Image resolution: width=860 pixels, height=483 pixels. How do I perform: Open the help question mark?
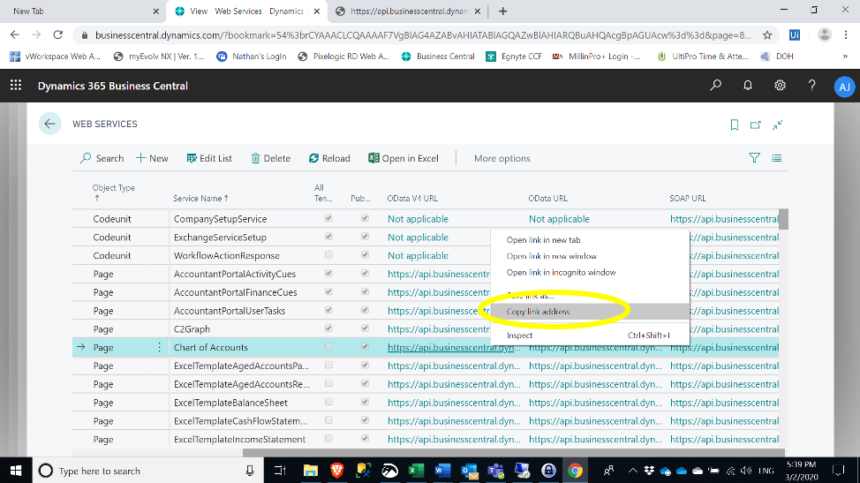click(x=812, y=85)
